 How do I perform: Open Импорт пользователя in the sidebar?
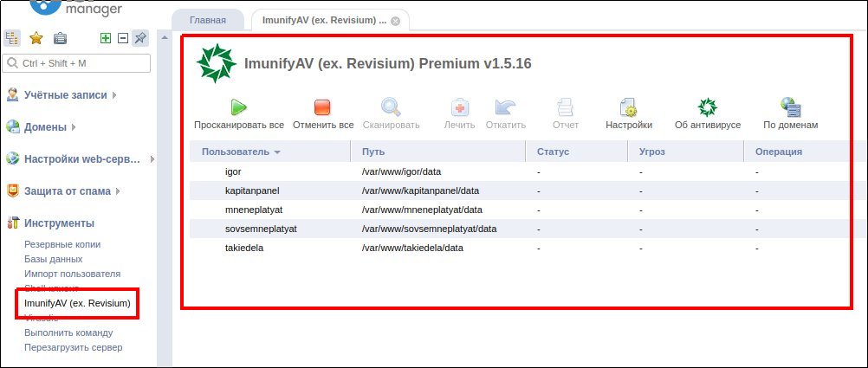(x=73, y=274)
